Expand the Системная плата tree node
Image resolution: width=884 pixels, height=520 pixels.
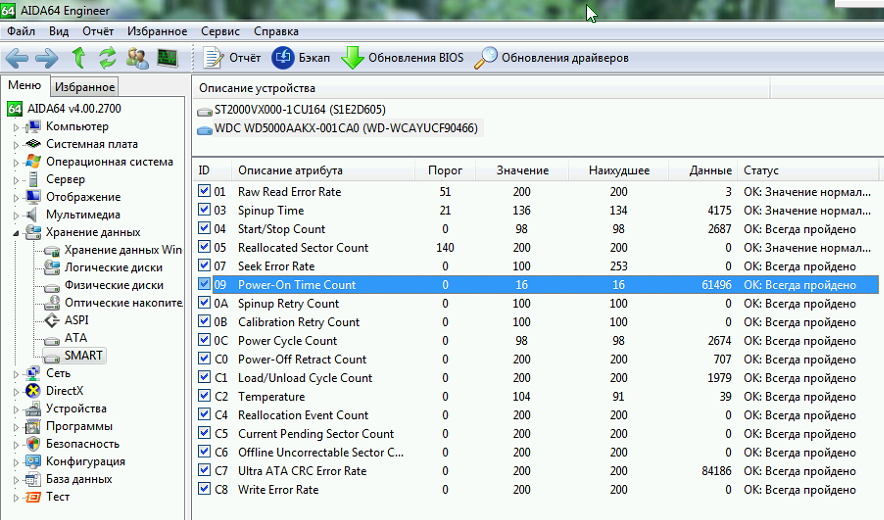pos(16,144)
